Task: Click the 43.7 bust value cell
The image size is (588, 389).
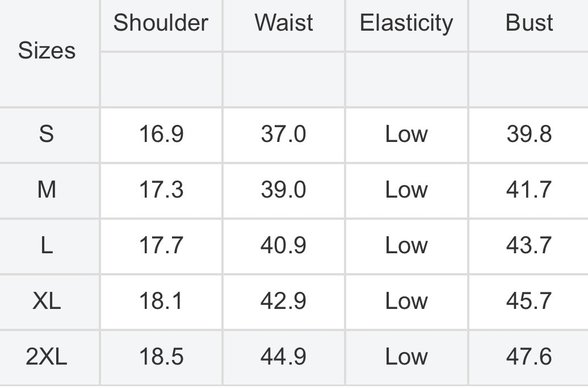Action: (x=529, y=246)
